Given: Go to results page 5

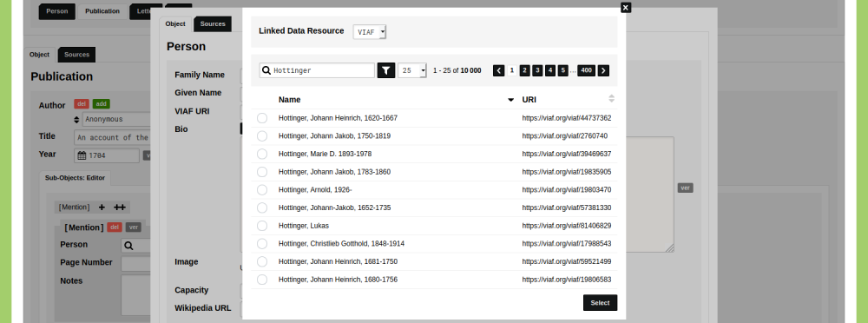Looking at the screenshot, I should pos(563,70).
